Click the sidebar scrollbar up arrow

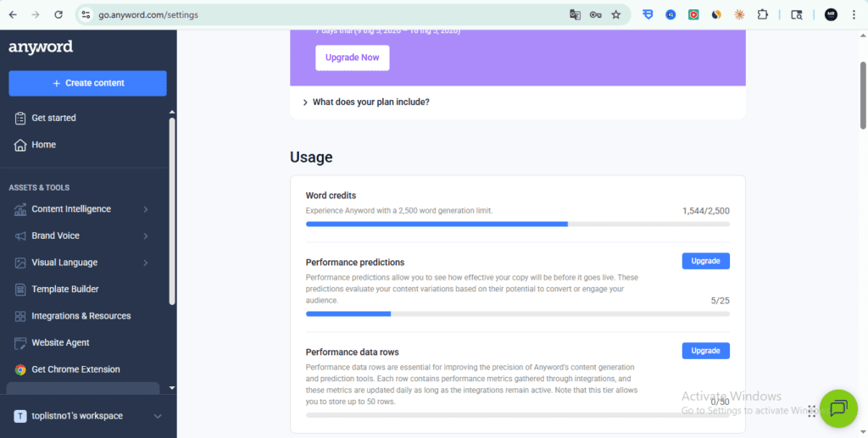(x=171, y=113)
